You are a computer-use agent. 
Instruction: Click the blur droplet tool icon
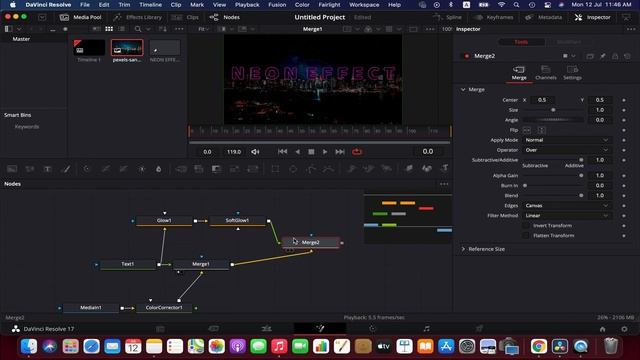tap(159, 169)
